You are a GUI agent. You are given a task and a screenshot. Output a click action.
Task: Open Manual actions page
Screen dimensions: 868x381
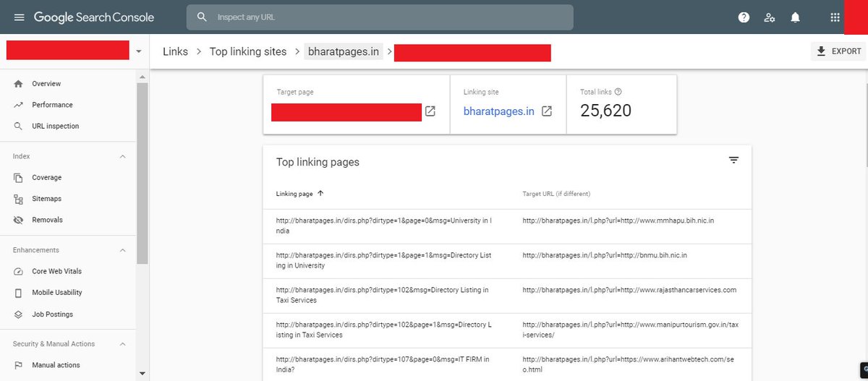pyautogui.click(x=56, y=365)
